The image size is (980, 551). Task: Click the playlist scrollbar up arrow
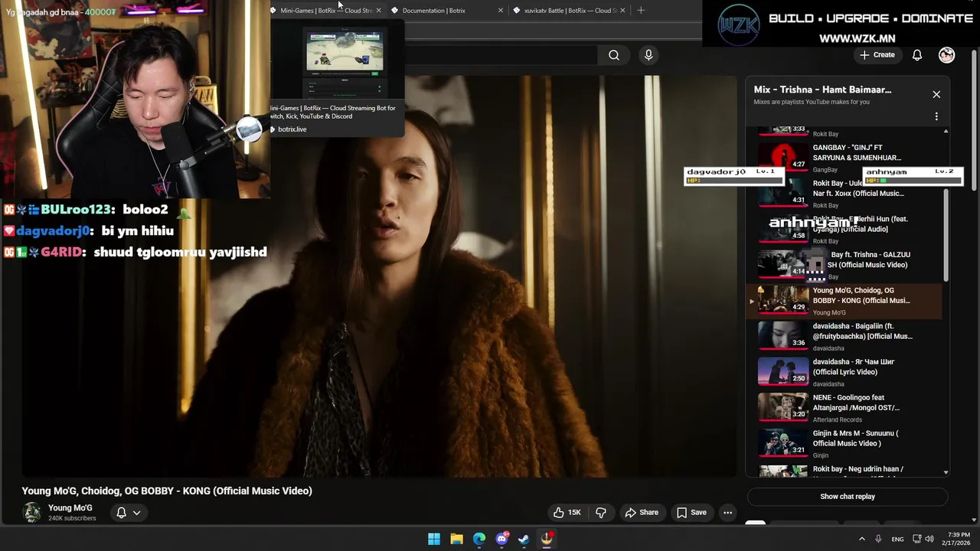(946, 132)
